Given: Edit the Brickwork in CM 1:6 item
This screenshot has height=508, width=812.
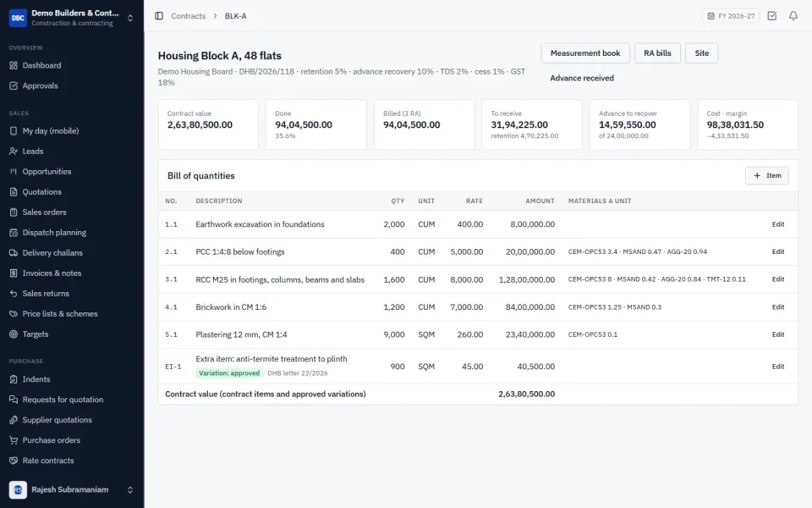Looking at the screenshot, I should pyautogui.click(x=778, y=307).
